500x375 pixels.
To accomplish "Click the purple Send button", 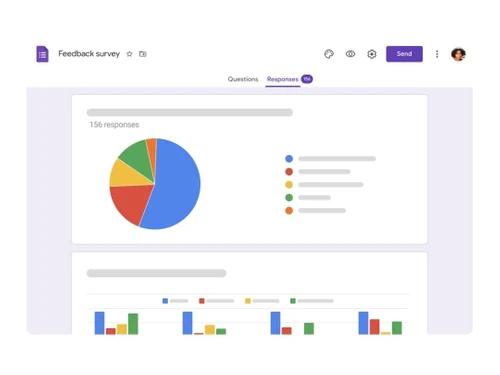I will click(x=404, y=54).
